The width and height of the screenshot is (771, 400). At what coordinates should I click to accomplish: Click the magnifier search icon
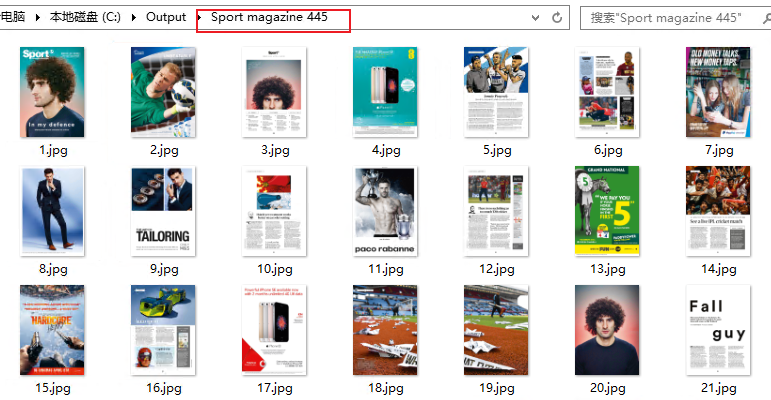point(767,18)
